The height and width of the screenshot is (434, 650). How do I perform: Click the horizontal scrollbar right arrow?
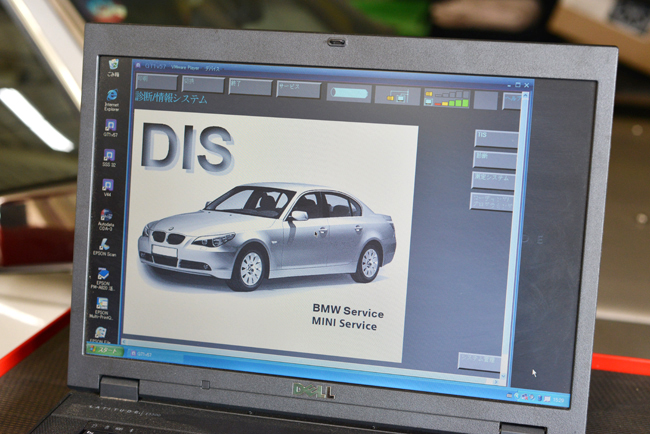point(497,381)
